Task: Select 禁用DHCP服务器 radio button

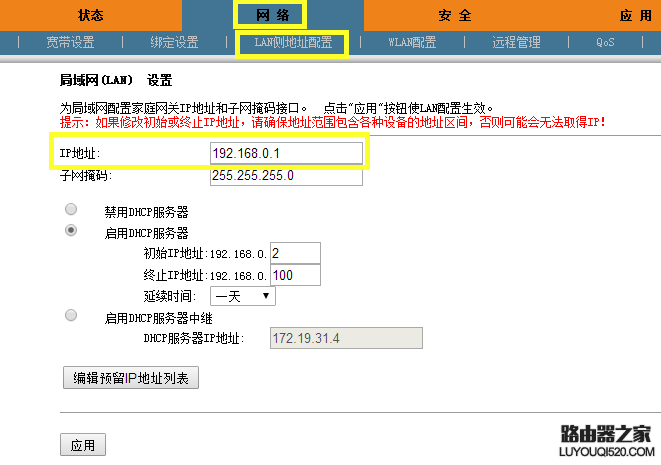Action: (71, 209)
